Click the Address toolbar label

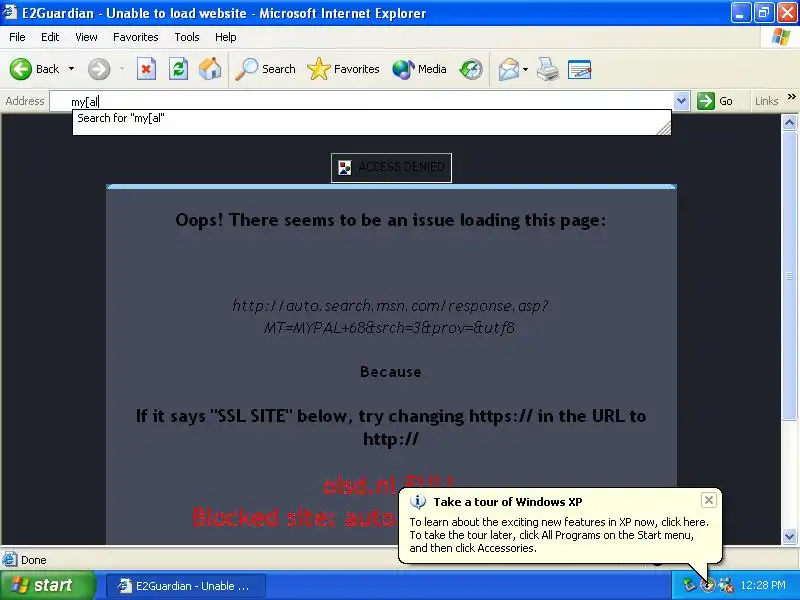[24, 101]
